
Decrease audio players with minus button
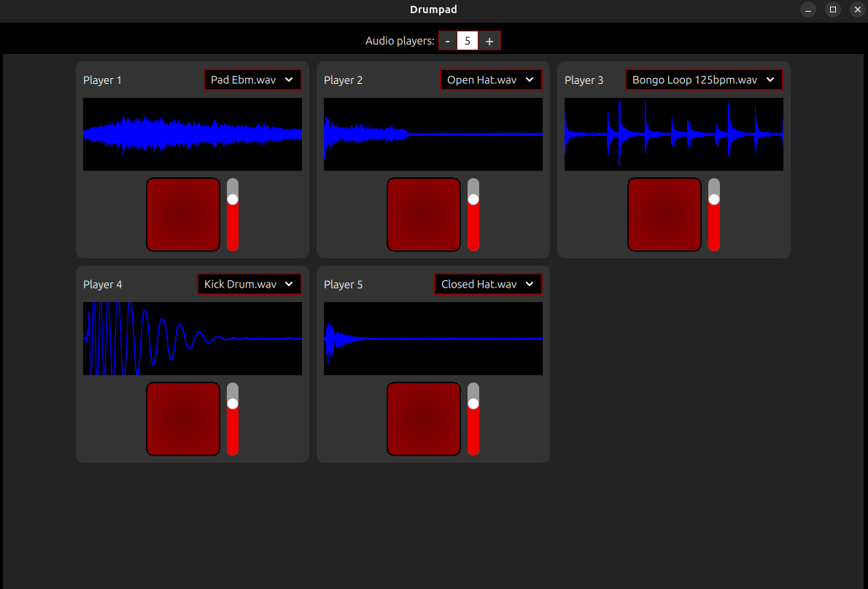448,41
